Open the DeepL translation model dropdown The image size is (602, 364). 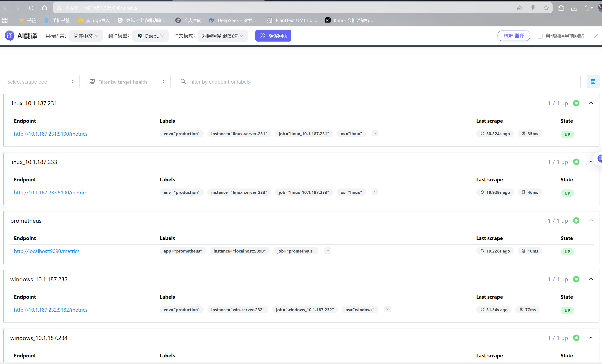click(150, 36)
